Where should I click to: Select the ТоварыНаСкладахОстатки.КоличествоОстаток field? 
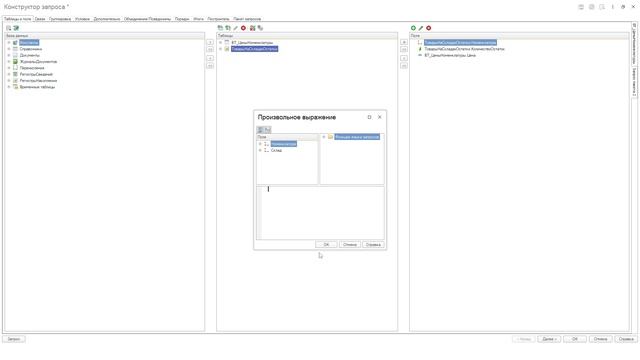click(464, 49)
